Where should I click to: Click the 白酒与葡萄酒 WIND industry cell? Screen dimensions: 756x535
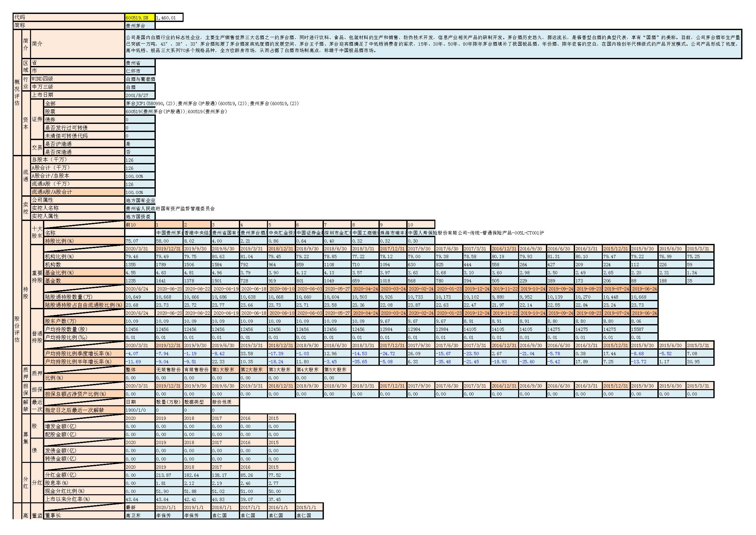[x=140, y=79]
